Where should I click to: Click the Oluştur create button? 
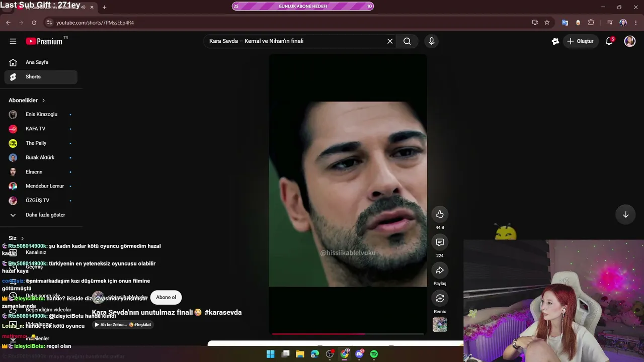580,41
